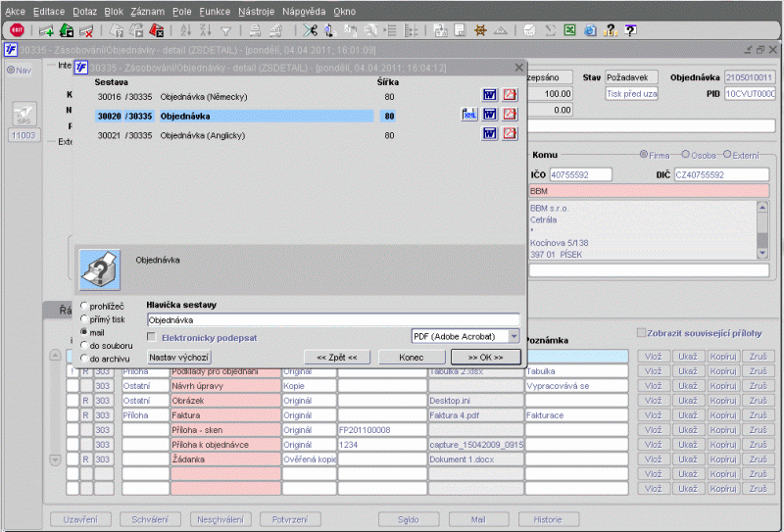Click the print preview icon in toolbar
Viewport: 784px width, 532px height.
pos(275,31)
